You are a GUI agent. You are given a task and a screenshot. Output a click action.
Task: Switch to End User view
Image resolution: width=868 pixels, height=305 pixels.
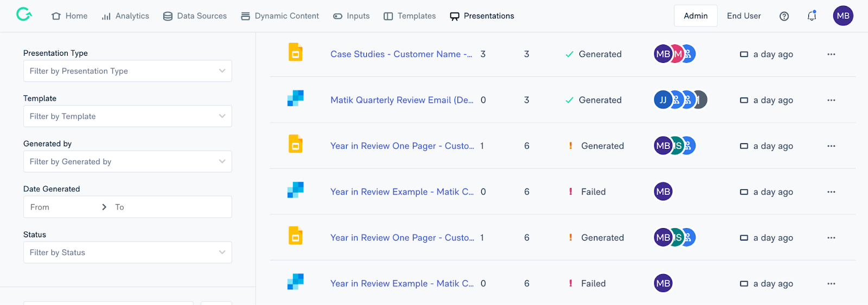pyautogui.click(x=744, y=16)
